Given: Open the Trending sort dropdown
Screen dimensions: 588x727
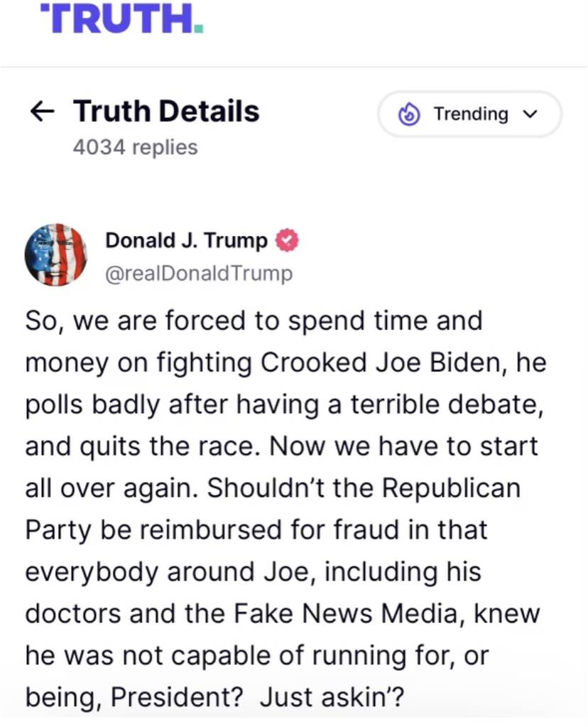Looking at the screenshot, I should point(469,114).
